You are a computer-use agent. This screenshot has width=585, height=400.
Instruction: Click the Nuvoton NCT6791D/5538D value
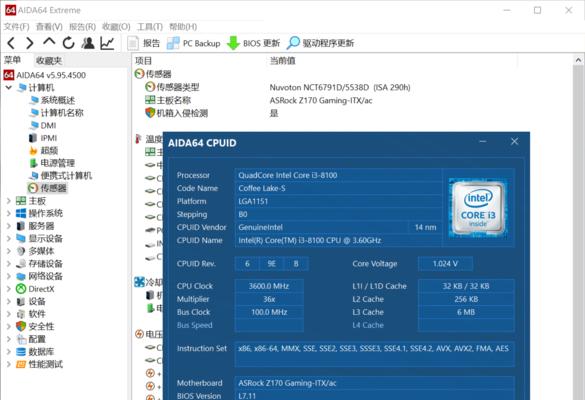pyautogui.click(x=340, y=87)
